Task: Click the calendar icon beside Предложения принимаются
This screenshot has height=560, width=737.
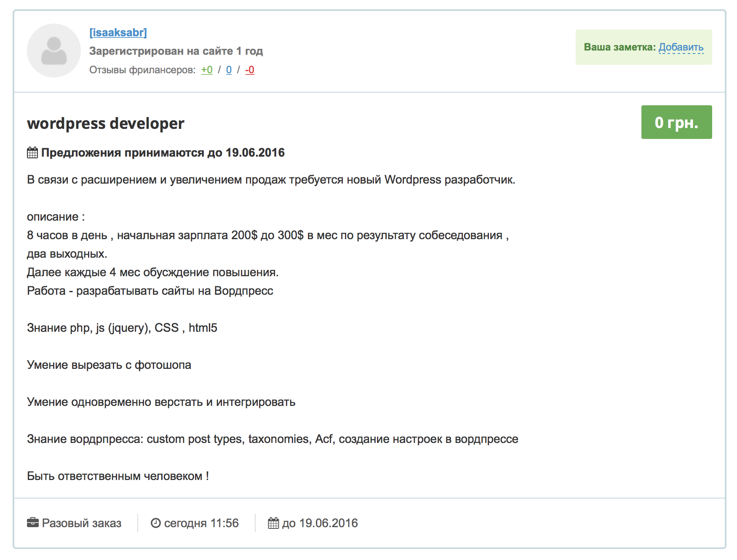Action: click(x=32, y=152)
